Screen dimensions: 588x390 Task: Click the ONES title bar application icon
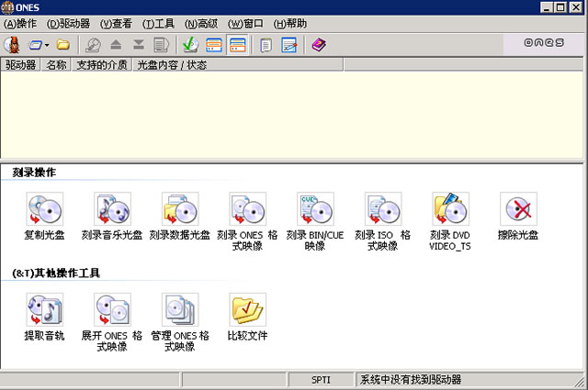(7, 7)
